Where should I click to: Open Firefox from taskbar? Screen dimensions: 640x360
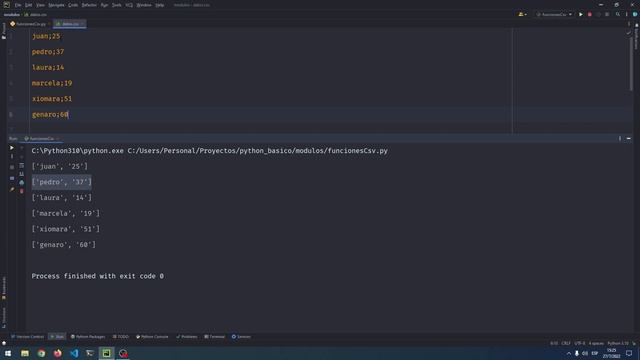pyautogui.click(x=58, y=353)
